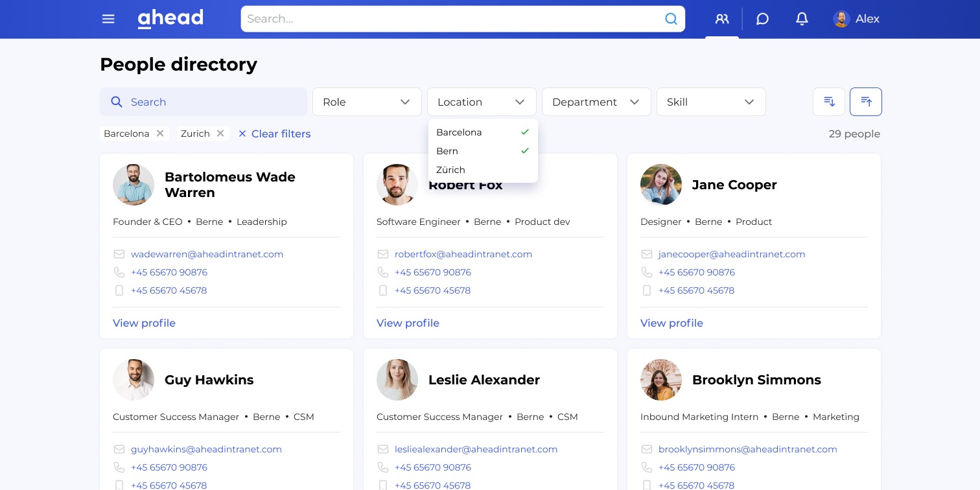980x490 pixels.
Task: Click phone icon on Bartolomeus Wade Warren card
Action: (x=119, y=272)
